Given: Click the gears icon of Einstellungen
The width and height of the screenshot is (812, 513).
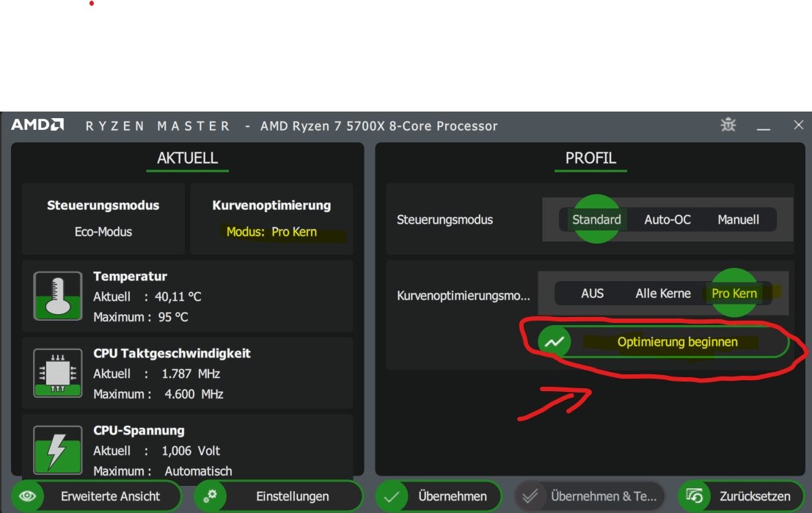Looking at the screenshot, I should click(211, 496).
